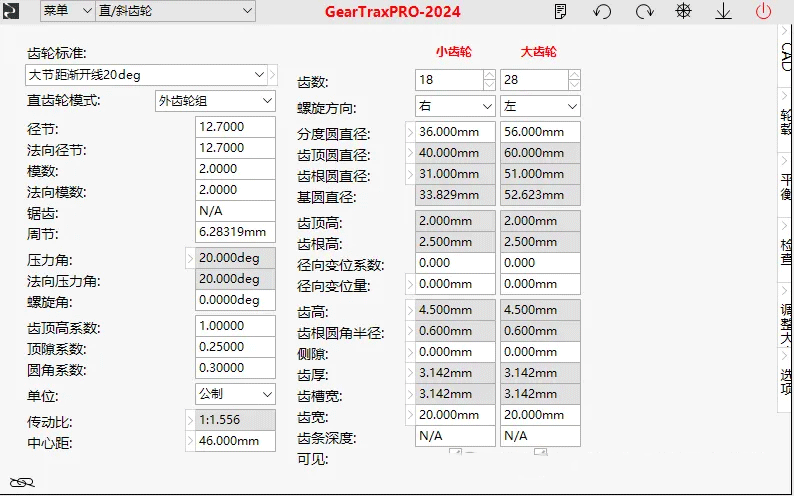Open the 直齿轮模式 dropdown showing 外齿轮组

click(x=215, y=101)
